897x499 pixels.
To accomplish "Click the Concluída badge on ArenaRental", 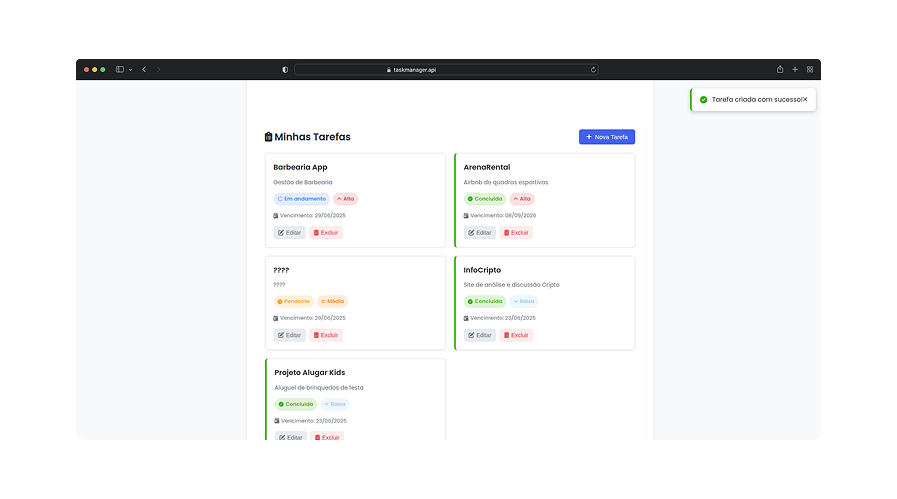I will tap(485, 199).
